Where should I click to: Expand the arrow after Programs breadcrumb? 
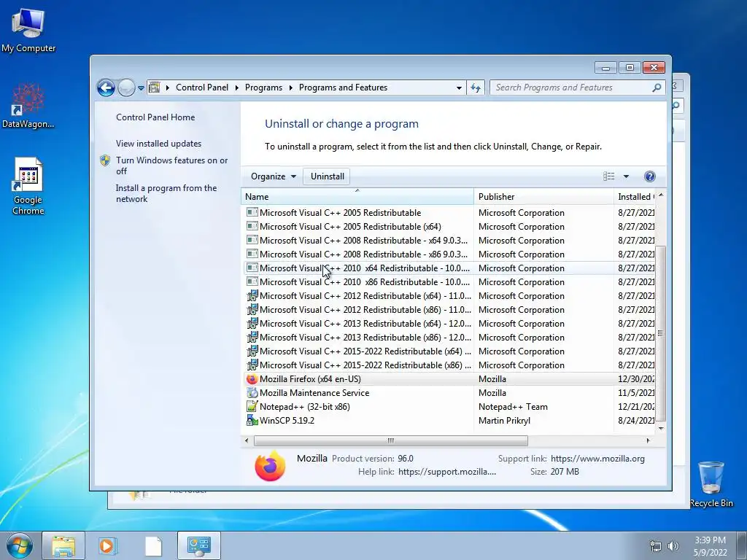290,87
